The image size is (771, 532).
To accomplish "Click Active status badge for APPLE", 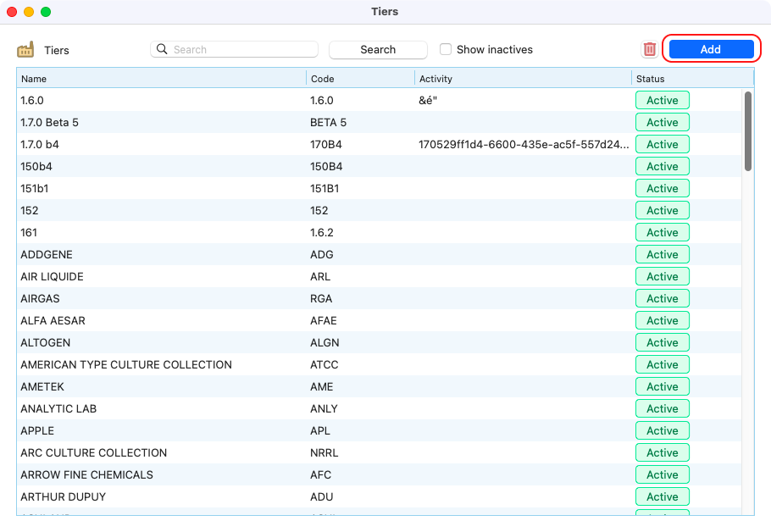I will tap(663, 431).
